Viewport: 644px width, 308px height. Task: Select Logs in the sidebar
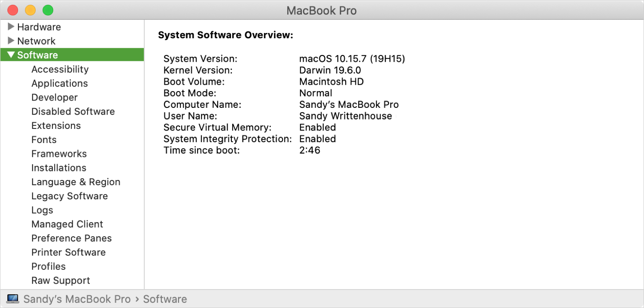click(42, 210)
